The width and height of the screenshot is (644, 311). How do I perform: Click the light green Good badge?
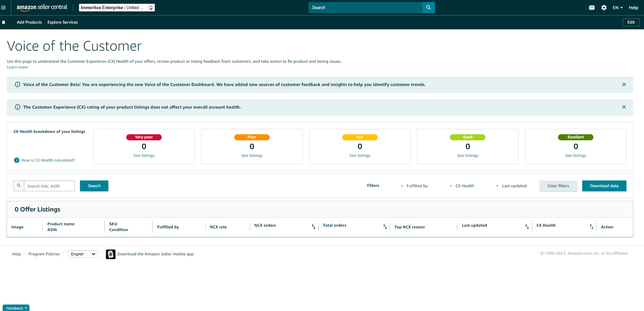click(x=468, y=137)
